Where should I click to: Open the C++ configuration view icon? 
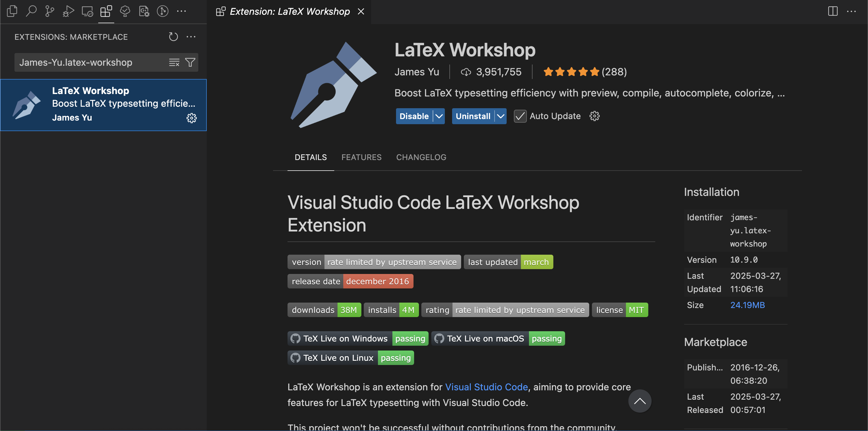(x=144, y=11)
